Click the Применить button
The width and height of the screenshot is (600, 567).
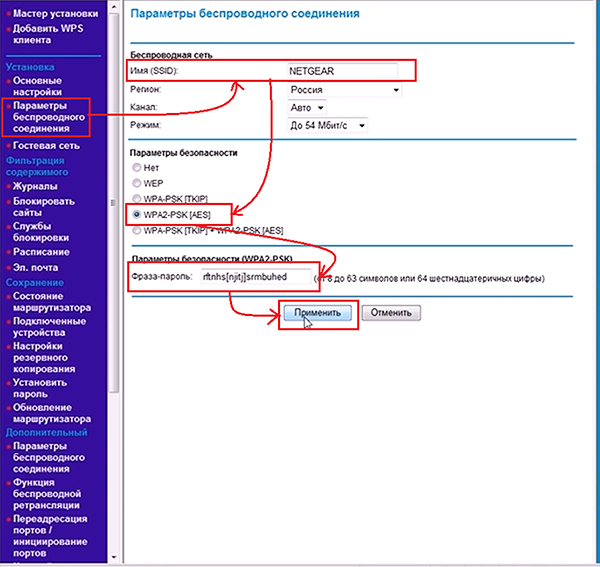[x=318, y=313]
